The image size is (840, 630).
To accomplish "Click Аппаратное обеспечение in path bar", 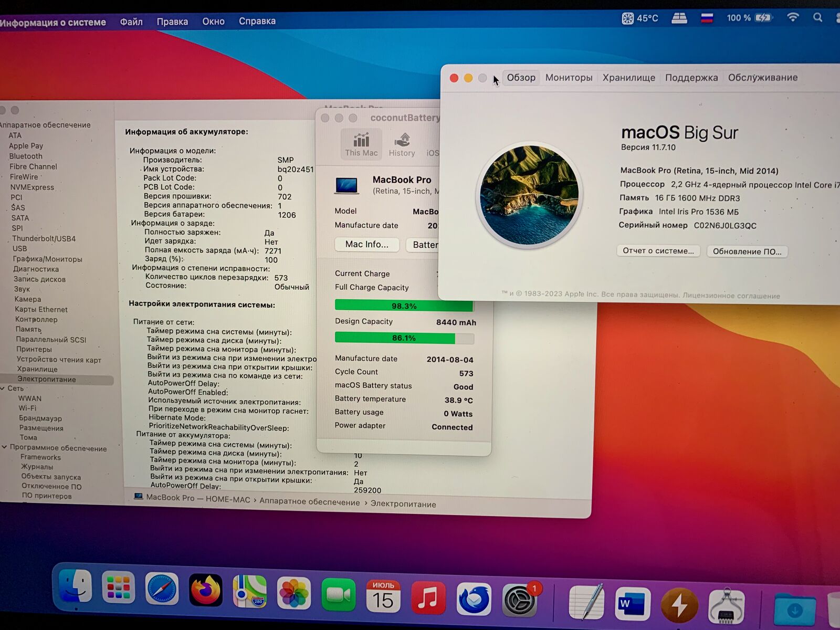I will (310, 502).
